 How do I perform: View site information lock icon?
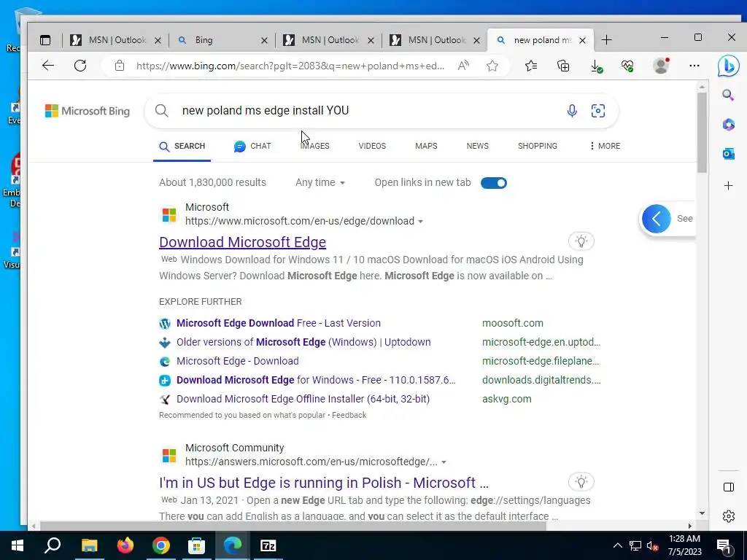120,66
